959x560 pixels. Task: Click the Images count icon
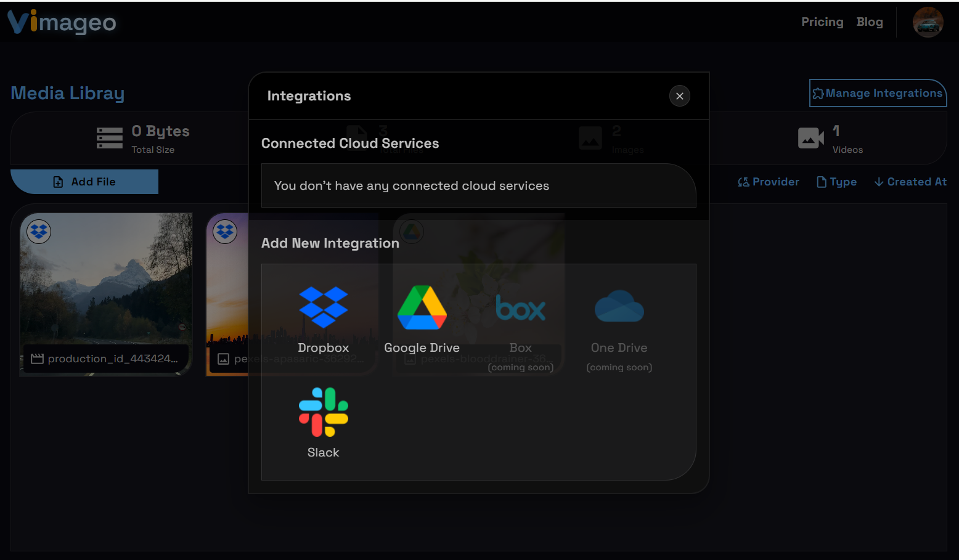(590, 138)
